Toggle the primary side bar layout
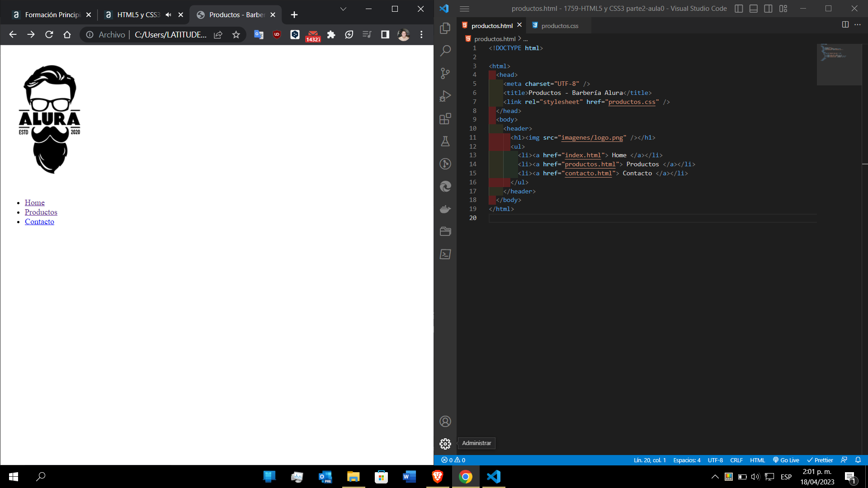The height and width of the screenshot is (488, 868). [x=739, y=9]
